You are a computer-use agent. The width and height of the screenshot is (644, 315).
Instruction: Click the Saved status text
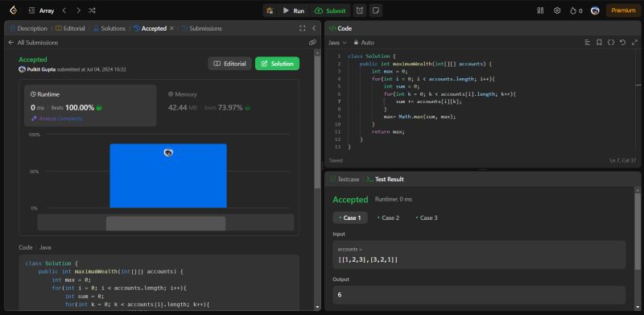[x=336, y=160]
